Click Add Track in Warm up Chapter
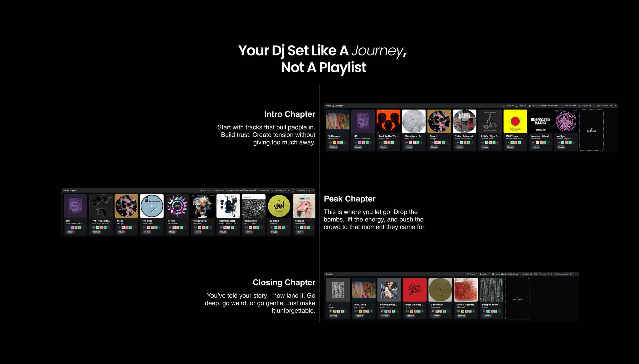The height and width of the screenshot is (364, 639). tap(591, 130)
